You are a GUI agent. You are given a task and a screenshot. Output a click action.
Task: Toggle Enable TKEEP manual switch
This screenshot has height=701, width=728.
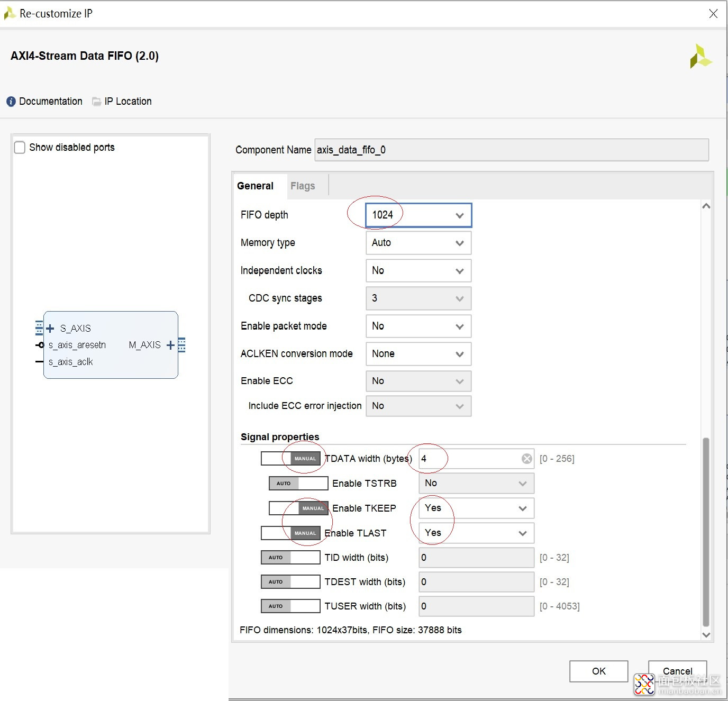[x=298, y=508]
